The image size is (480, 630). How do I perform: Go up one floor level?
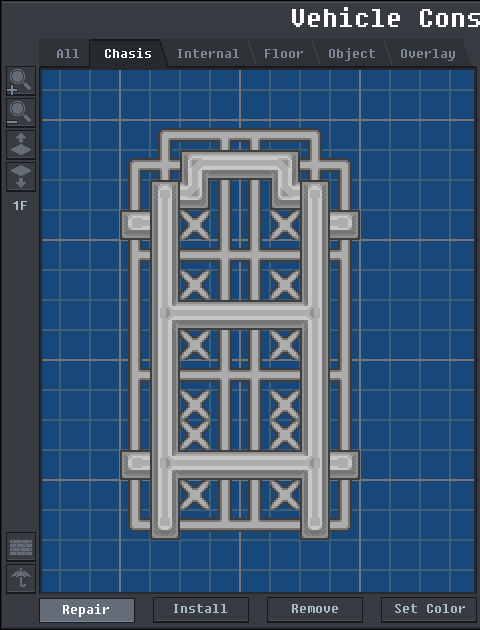point(21,145)
